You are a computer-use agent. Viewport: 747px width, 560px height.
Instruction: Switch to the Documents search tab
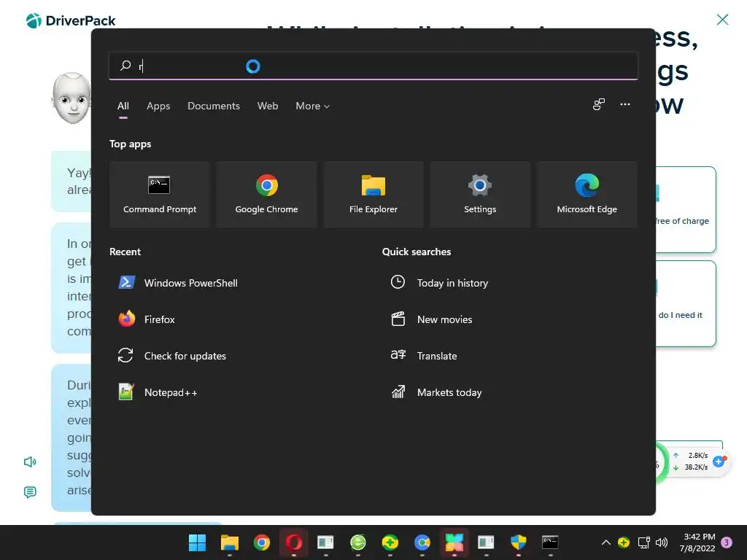click(214, 106)
